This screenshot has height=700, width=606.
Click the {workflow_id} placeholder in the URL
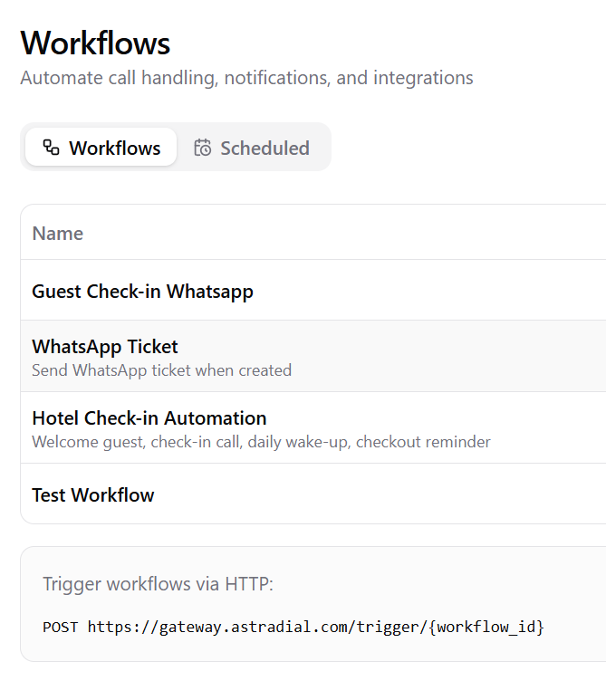486,627
